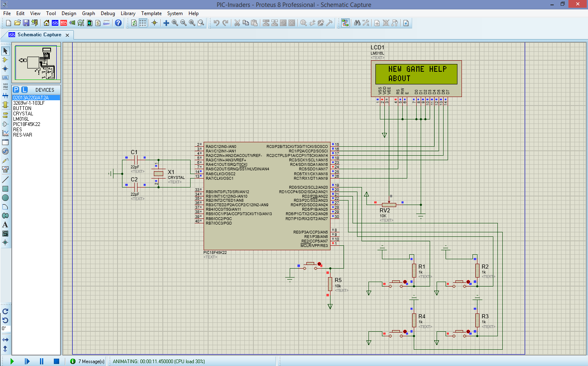Click the Zoom Out magnifier icon
Image resolution: width=588 pixels, height=366 pixels.
(184, 23)
